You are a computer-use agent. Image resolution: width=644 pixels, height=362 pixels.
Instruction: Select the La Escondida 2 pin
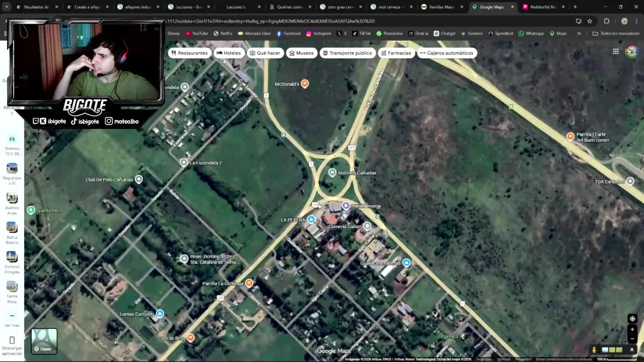point(184,162)
